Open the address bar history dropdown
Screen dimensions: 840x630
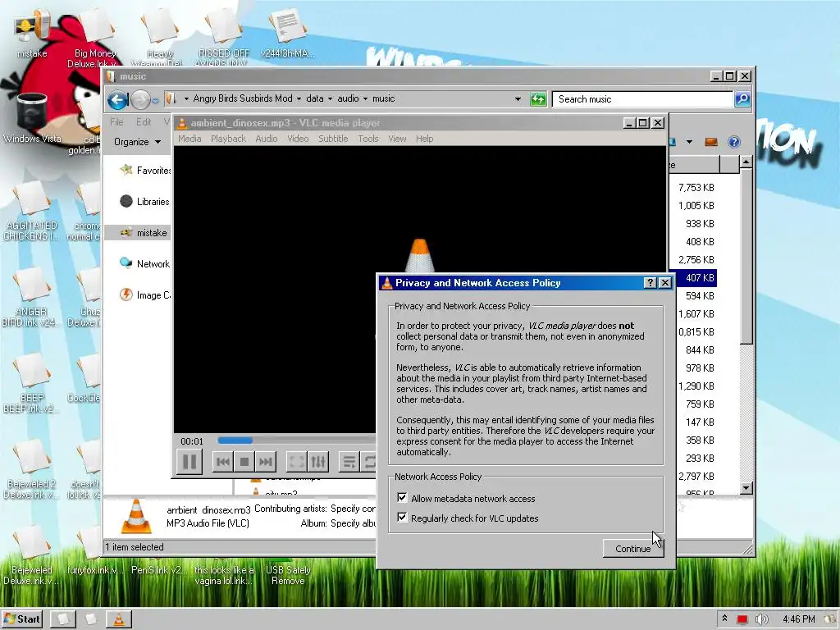[x=518, y=99]
